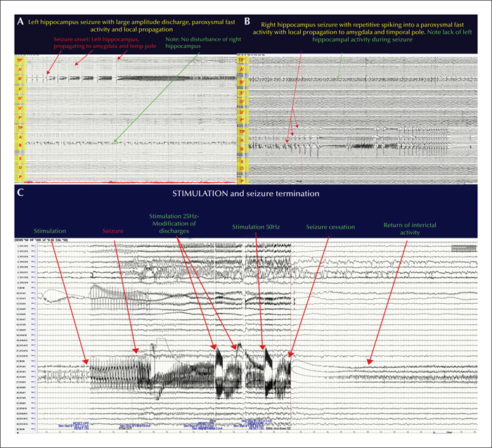
Task: Click the A' electrode label in panel B
Action: (242, 69)
